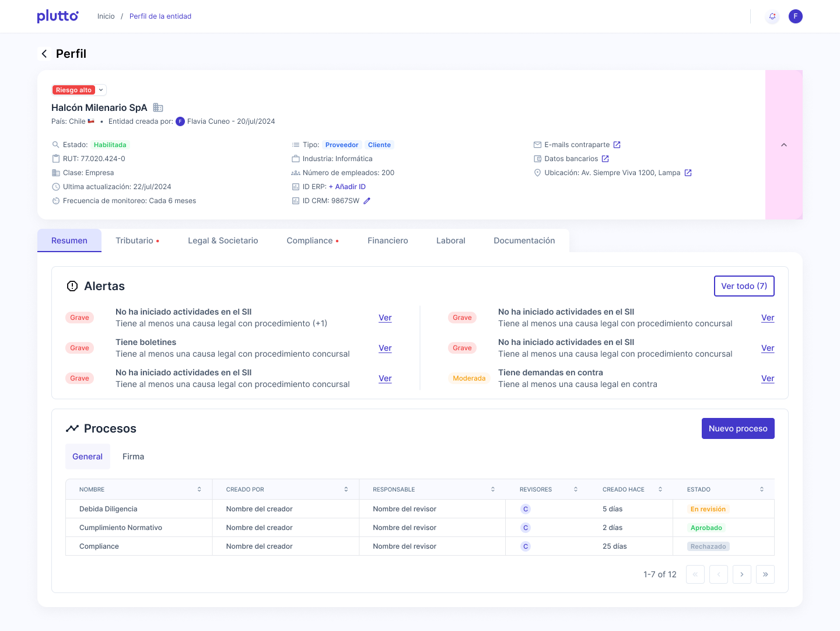Click the notification bell icon
This screenshot has height=631, width=840.
coord(772,16)
